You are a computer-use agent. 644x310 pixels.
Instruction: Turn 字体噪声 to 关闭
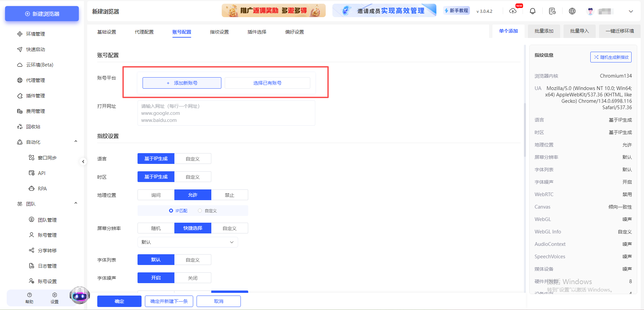pos(193,277)
